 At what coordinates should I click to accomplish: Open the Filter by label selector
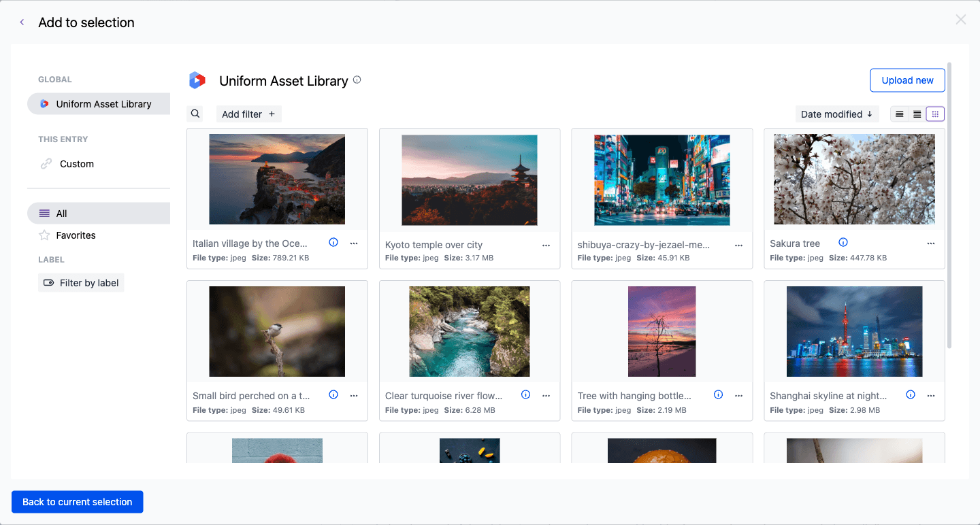click(x=81, y=283)
